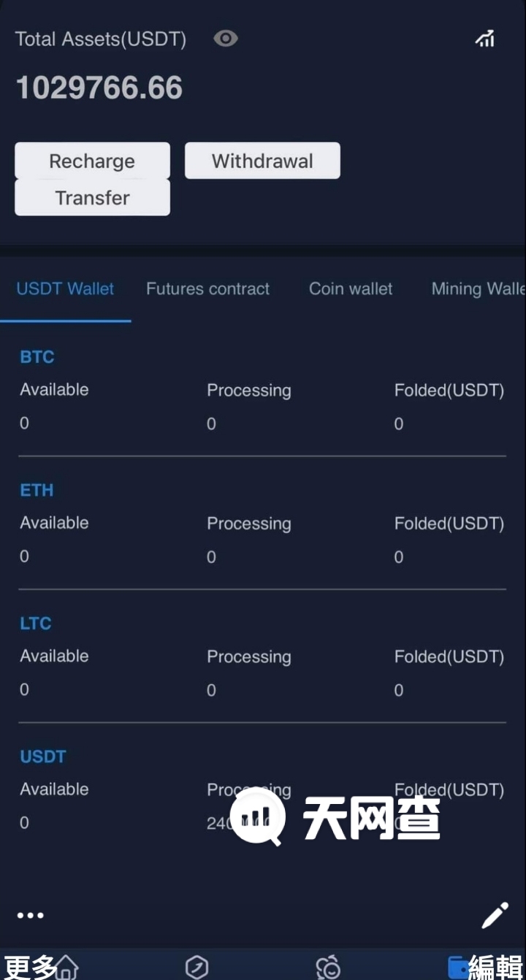Open the hexagon market icon in bottom bar

click(197, 967)
